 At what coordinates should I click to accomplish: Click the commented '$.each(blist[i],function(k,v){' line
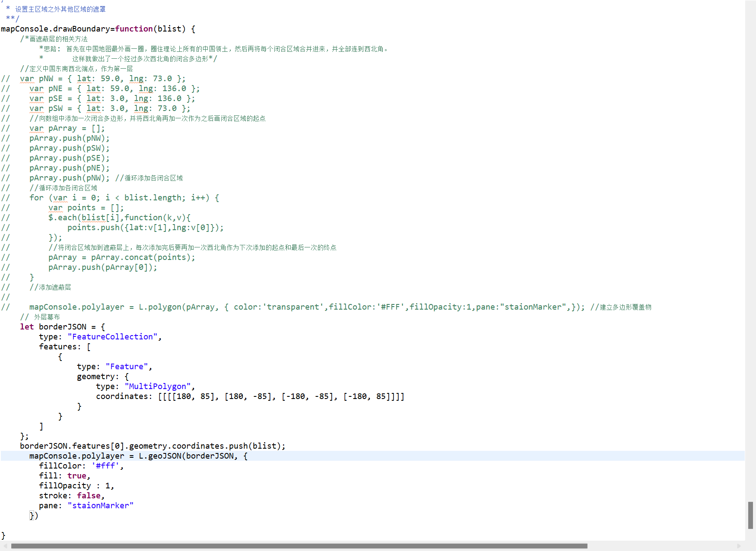point(96,218)
